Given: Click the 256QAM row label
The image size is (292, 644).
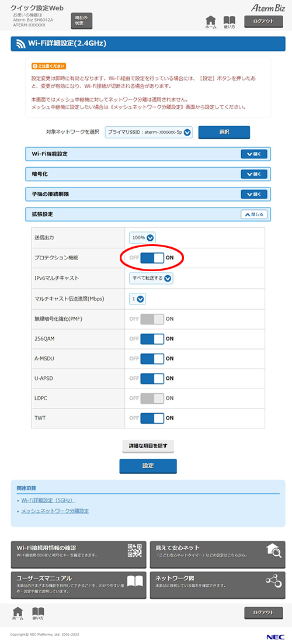Looking at the screenshot, I should pyautogui.click(x=45, y=338).
